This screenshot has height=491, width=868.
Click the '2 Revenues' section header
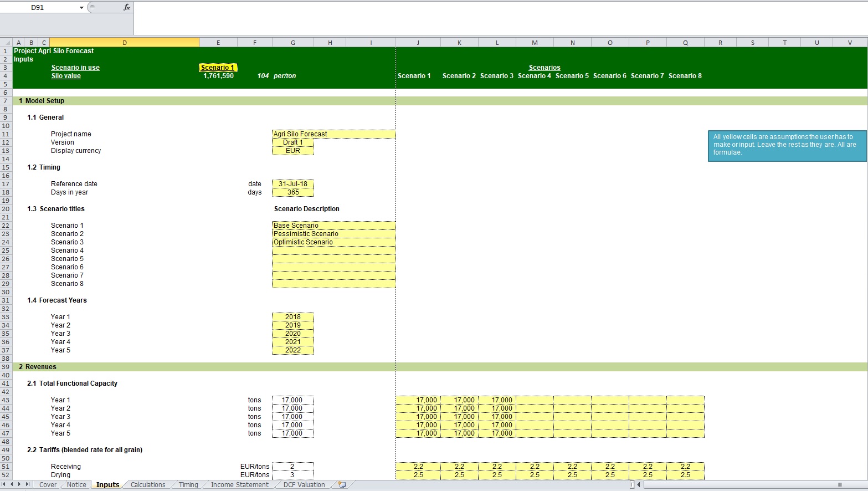38,367
